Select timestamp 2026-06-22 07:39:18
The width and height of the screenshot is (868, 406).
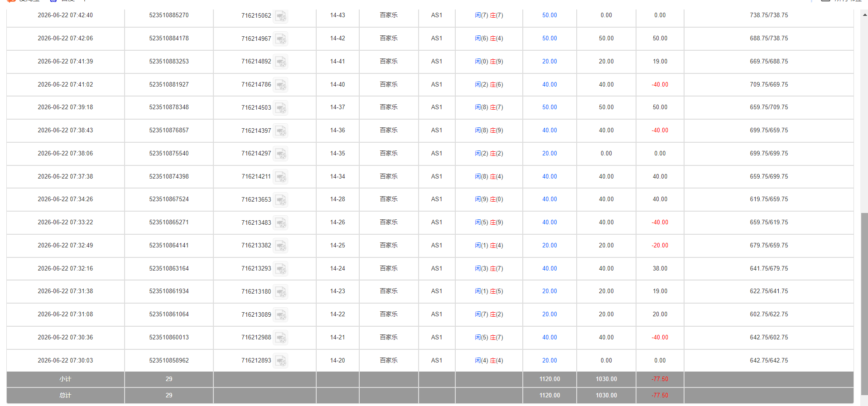click(x=65, y=107)
